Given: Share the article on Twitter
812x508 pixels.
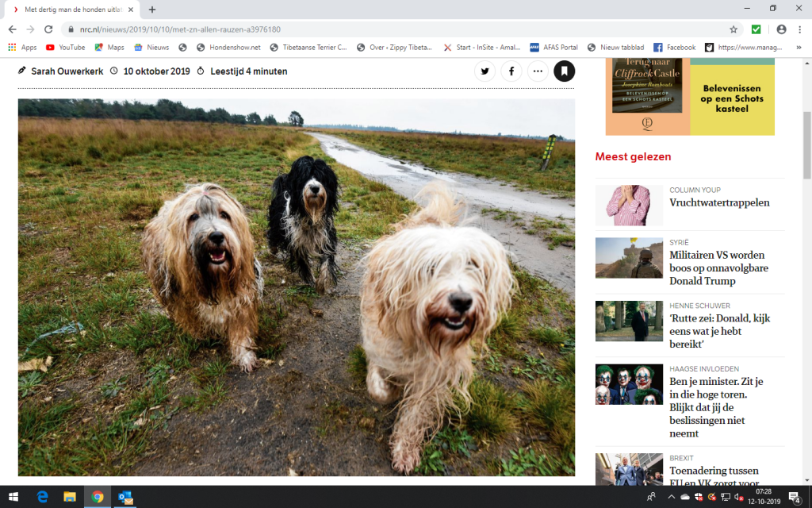Looking at the screenshot, I should [485, 71].
